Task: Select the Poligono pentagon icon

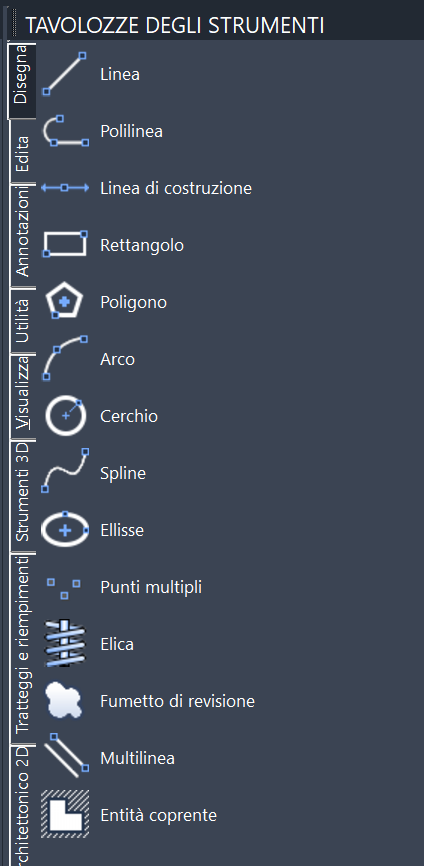Action: point(65,302)
